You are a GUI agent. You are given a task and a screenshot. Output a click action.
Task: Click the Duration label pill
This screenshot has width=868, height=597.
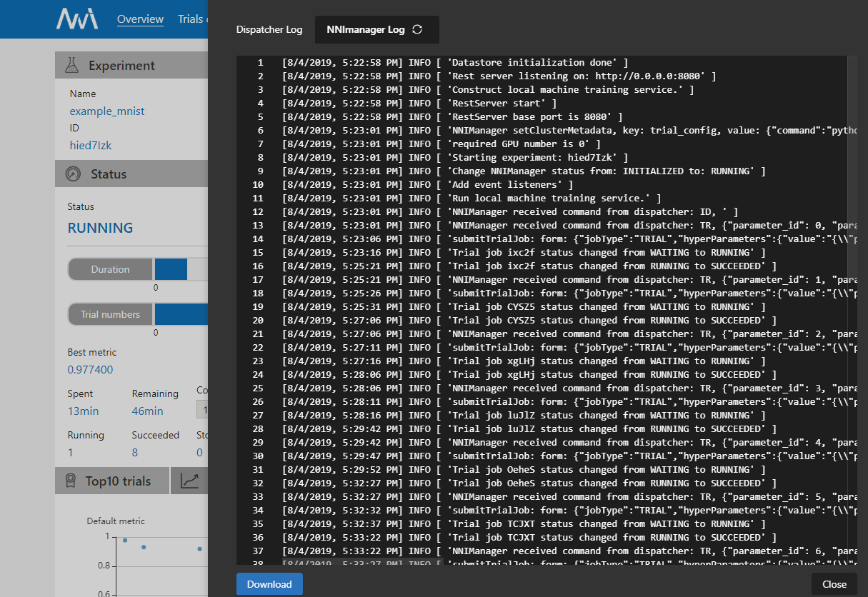tap(110, 269)
